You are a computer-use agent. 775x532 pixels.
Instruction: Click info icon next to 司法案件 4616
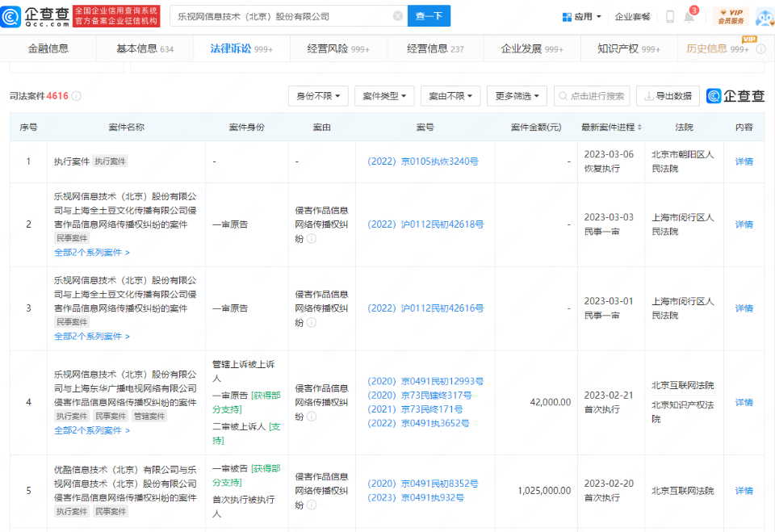pyautogui.click(x=77, y=96)
